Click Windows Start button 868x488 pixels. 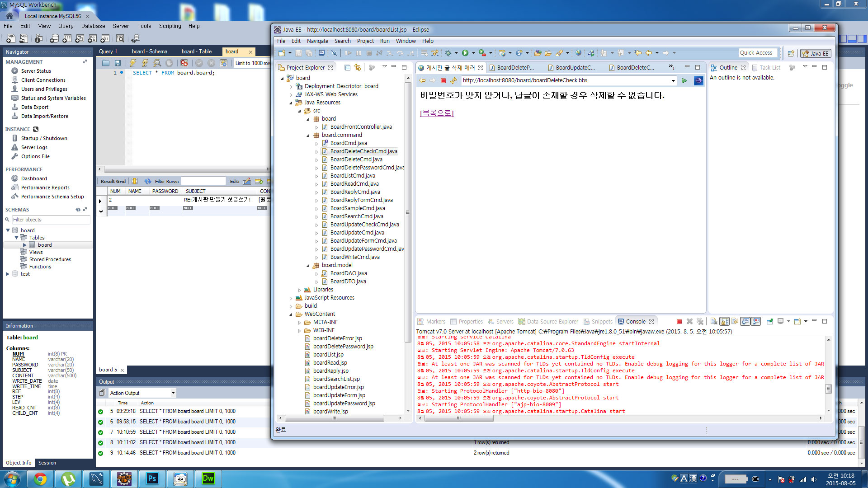point(12,479)
